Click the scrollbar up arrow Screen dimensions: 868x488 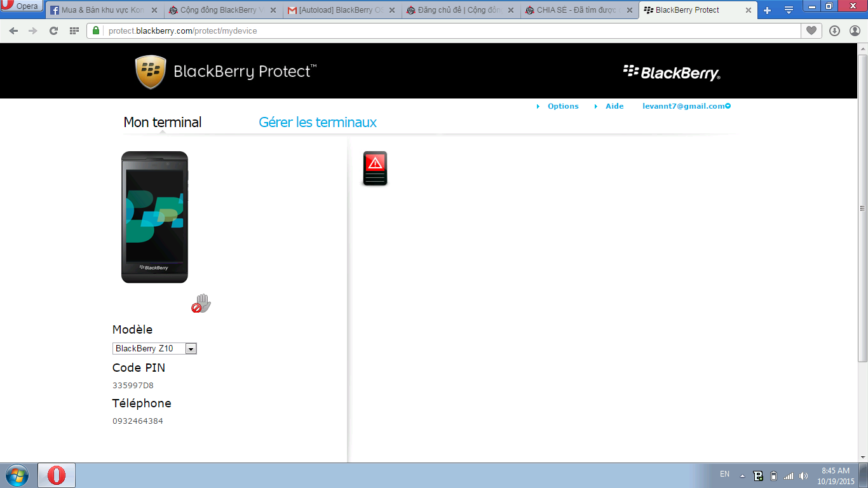862,49
